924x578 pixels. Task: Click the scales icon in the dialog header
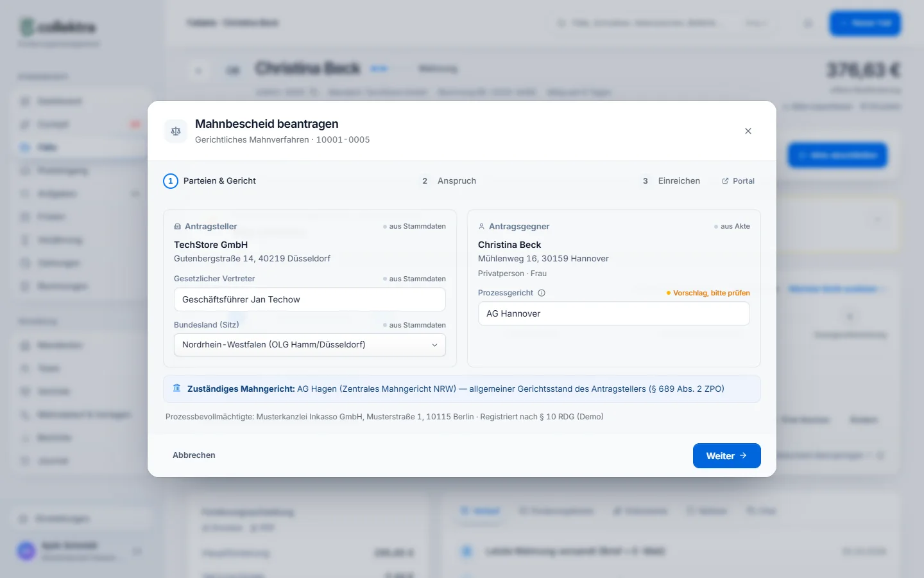(x=176, y=131)
